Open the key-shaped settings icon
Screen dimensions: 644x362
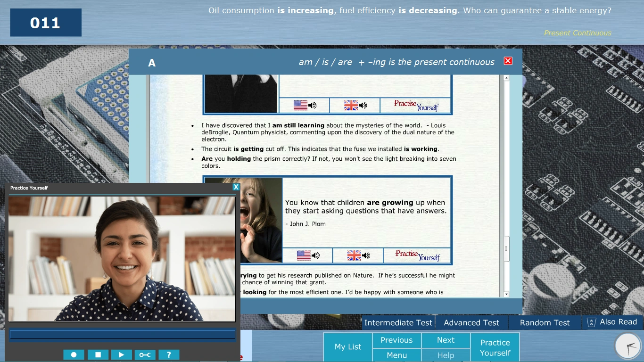145,355
